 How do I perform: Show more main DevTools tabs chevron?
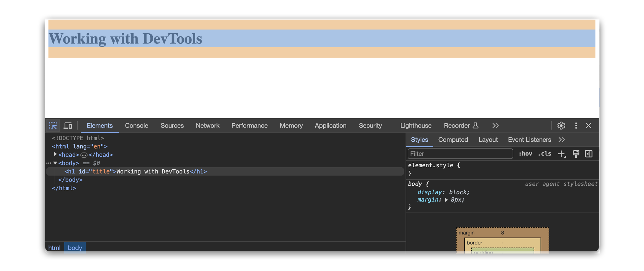495,126
